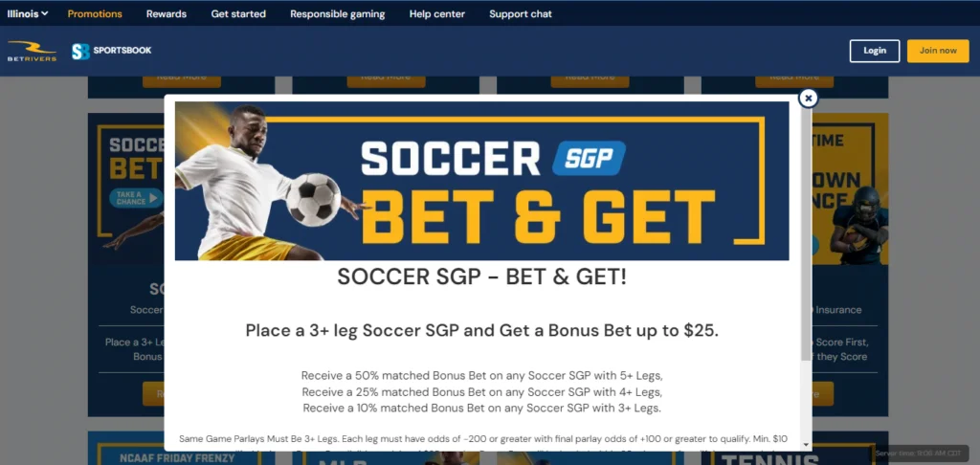The height and width of the screenshot is (465, 980).
Task: Open the Illinois state dropdown
Action: click(x=28, y=13)
